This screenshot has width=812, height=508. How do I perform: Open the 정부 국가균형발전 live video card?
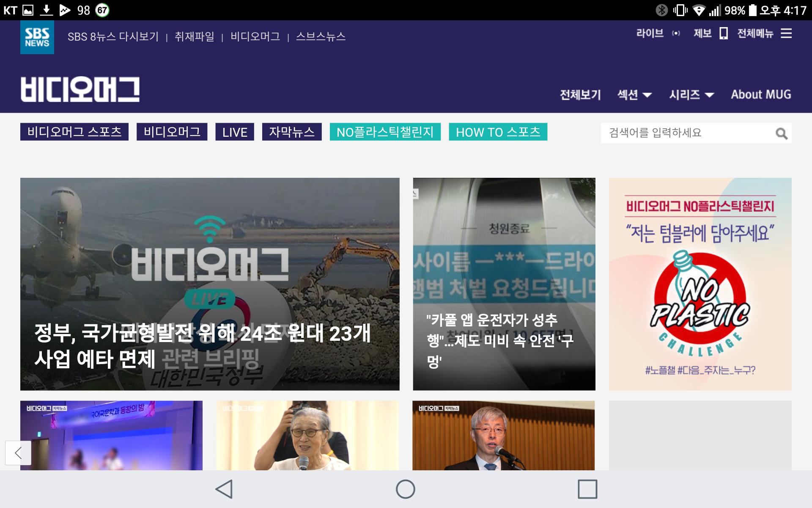(x=210, y=284)
